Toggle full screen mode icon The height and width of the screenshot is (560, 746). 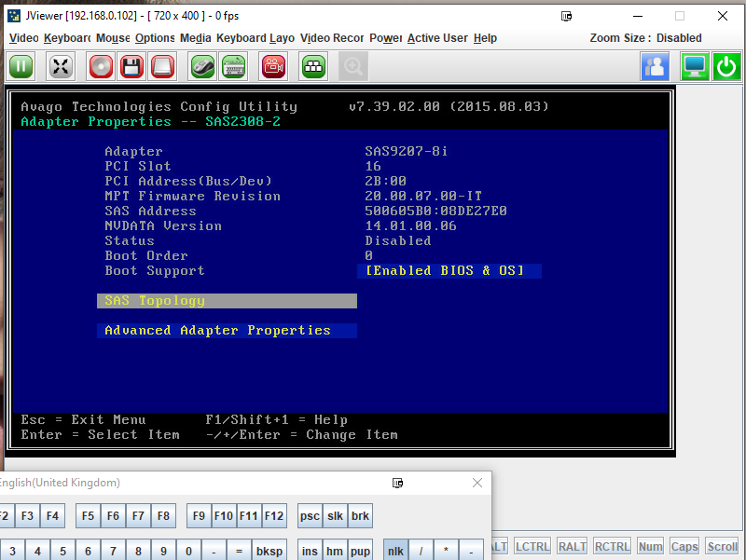[x=61, y=66]
